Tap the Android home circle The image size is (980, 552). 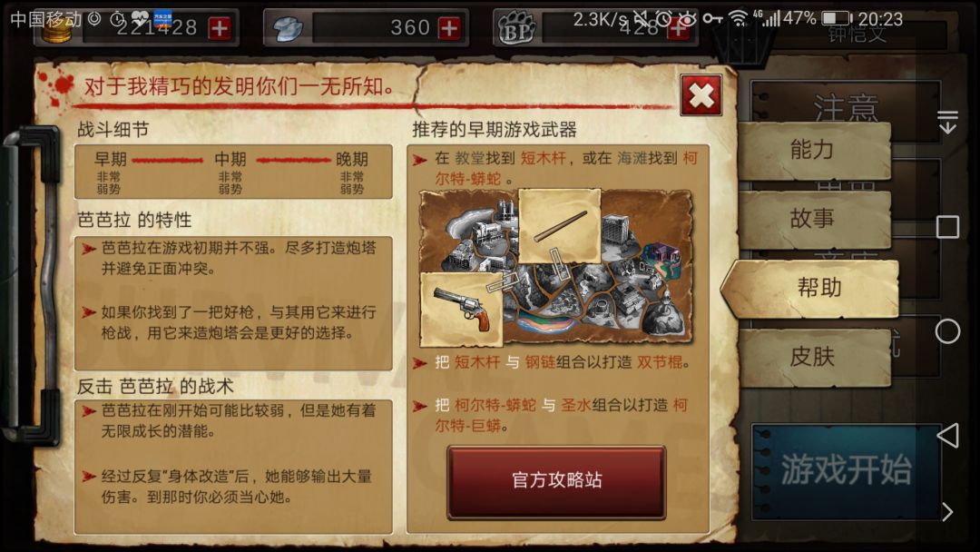coord(947,331)
